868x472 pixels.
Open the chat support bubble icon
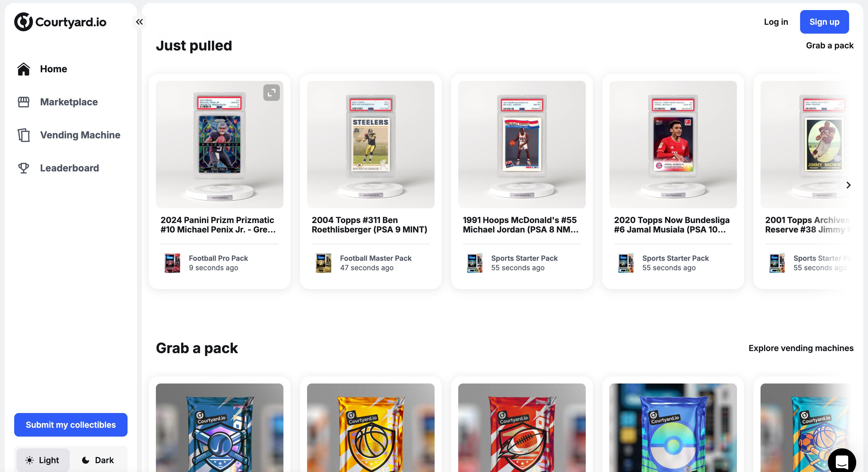click(842, 461)
